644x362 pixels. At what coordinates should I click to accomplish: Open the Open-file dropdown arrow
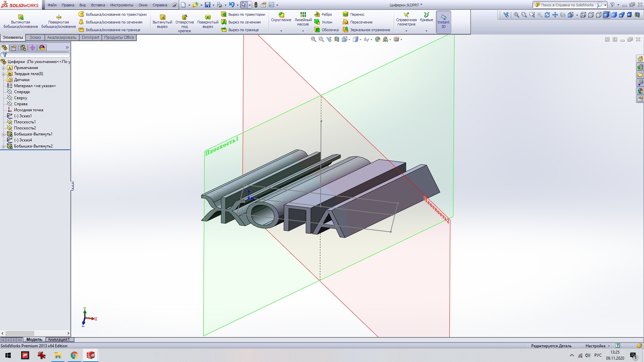click(201, 5)
